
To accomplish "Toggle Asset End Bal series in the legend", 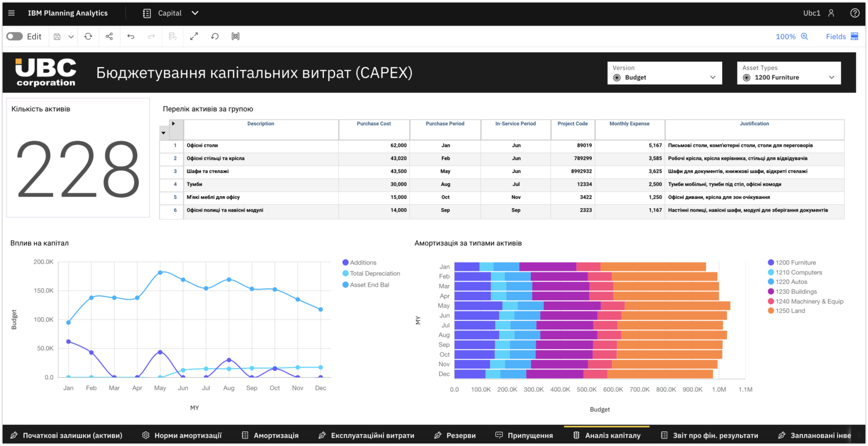I will [x=366, y=285].
